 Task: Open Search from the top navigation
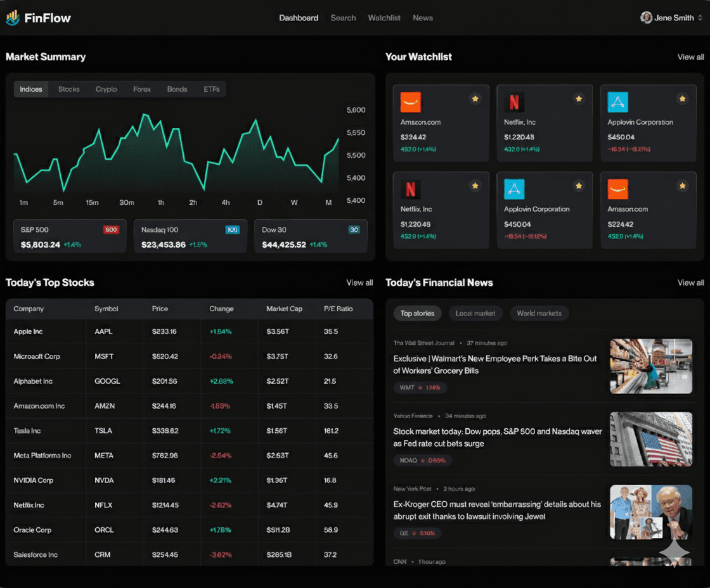click(x=343, y=18)
